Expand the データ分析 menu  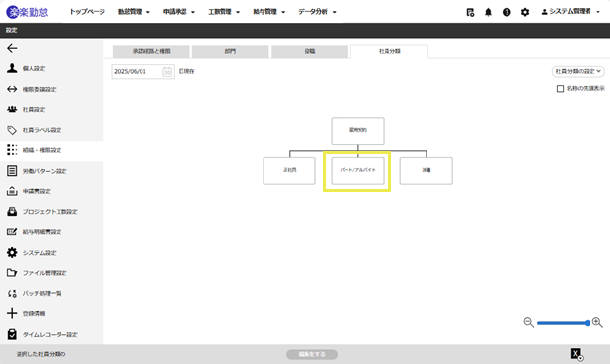coord(317,12)
